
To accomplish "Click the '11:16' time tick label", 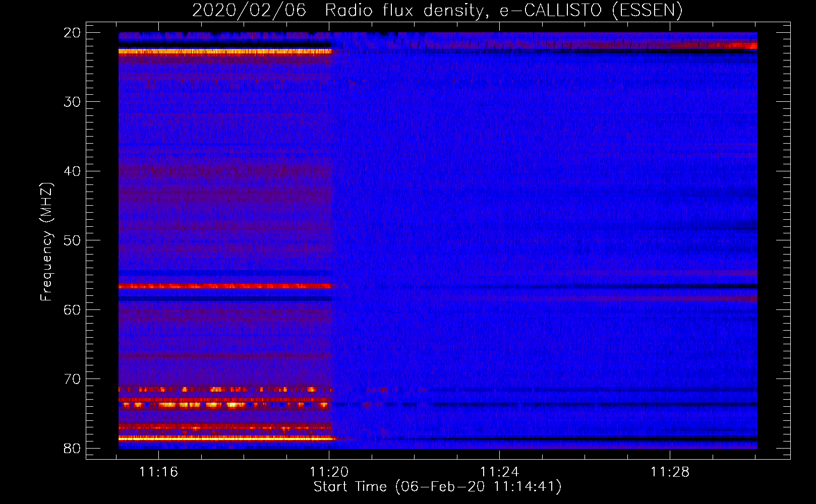I will coord(159,472).
